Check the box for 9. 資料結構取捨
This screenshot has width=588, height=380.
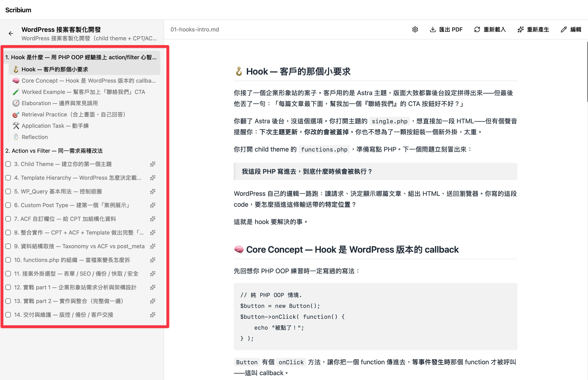[x=8, y=246]
